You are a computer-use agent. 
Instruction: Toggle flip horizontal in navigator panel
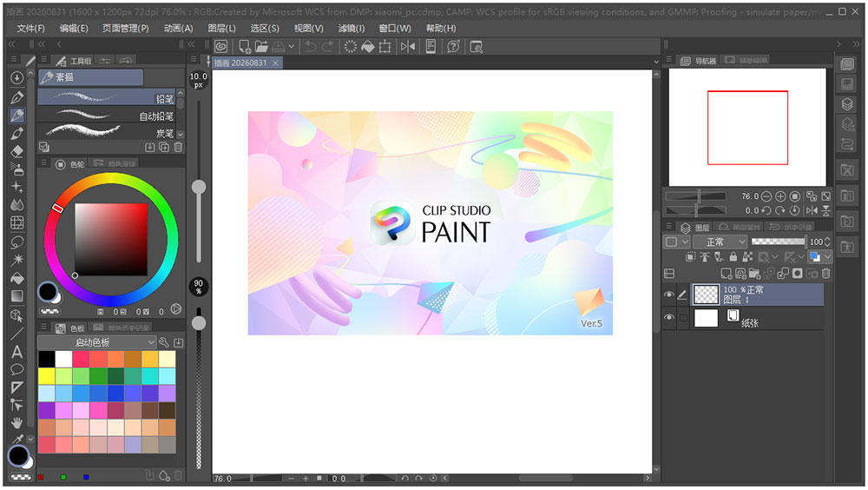click(x=812, y=210)
